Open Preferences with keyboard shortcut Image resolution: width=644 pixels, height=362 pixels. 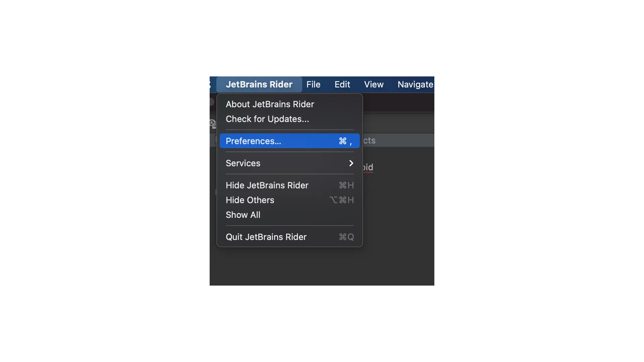pyautogui.click(x=346, y=140)
